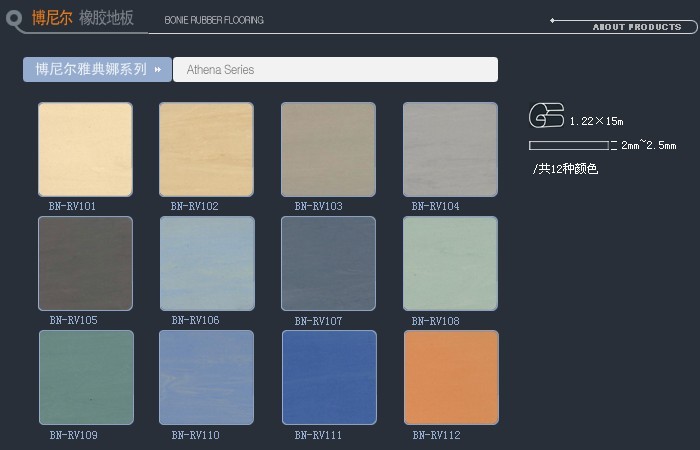Pick the taupe BN-RV103 swatch
Screen dimensions: 700x450
328,149
